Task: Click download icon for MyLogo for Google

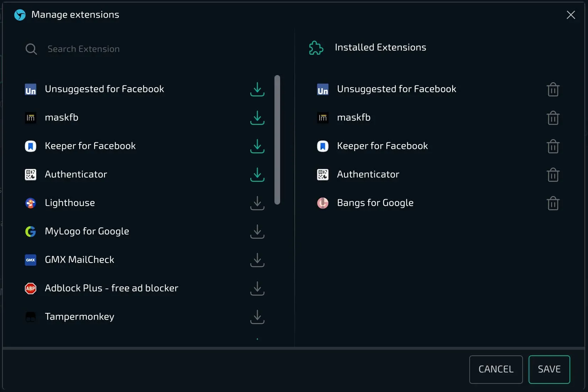Action: pos(257,231)
